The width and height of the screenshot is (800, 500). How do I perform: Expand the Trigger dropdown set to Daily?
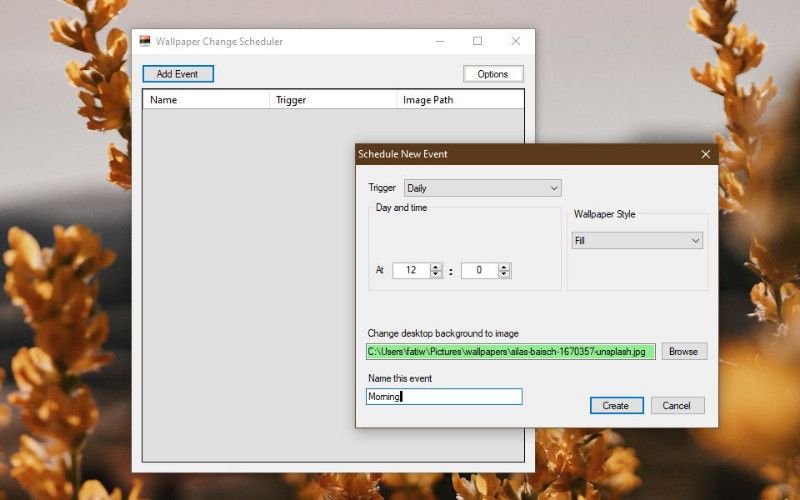482,188
